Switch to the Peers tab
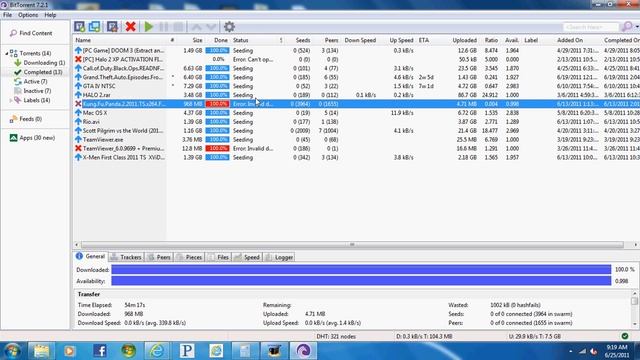The width and height of the screenshot is (640, 360). pos(159,257)
